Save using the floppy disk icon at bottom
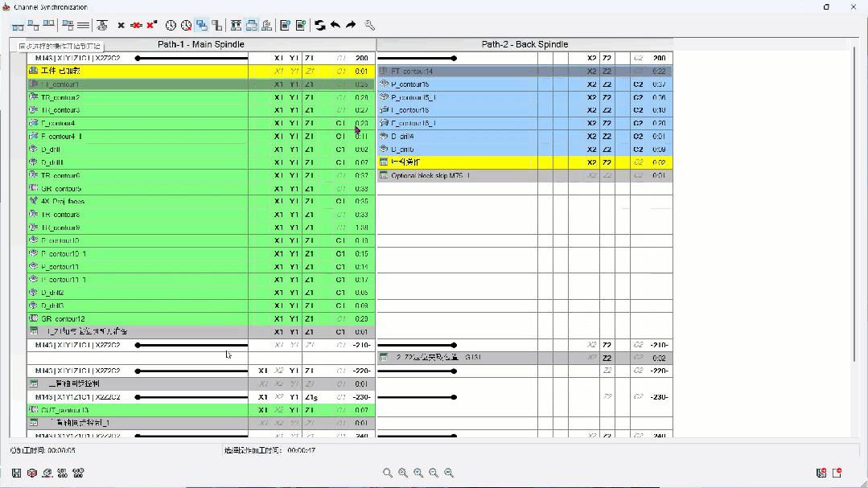The width and height of the screenshot is (868, 488). [17, 473]
